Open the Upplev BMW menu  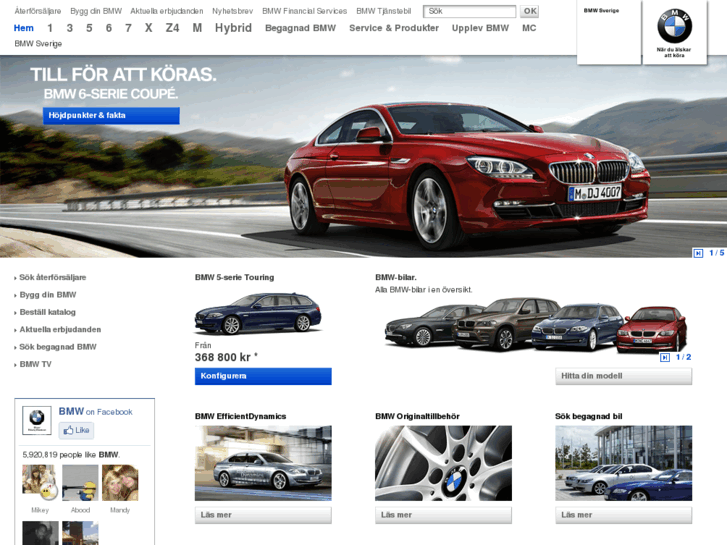(480, 28)
